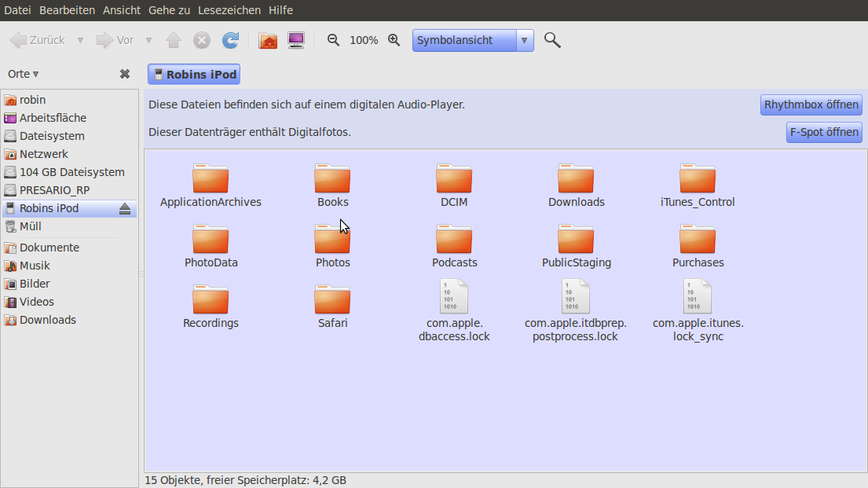Go back with the Zurück arrow

(38, 40)
